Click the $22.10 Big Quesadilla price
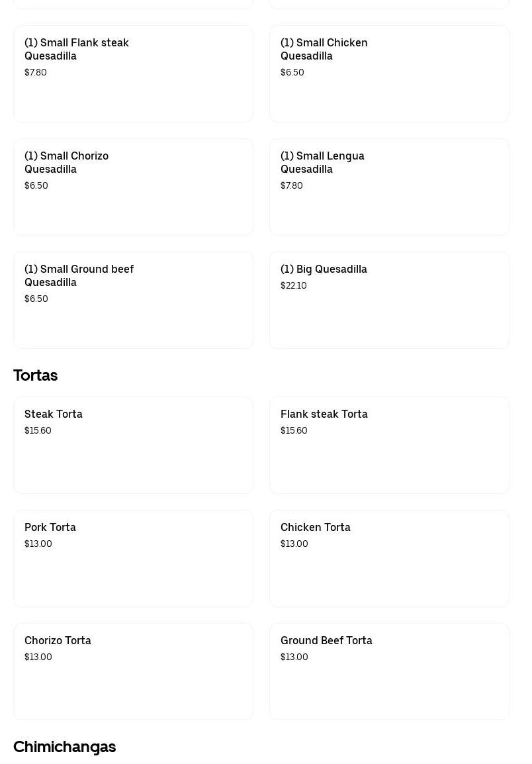Image resolution: width=532 pixels, height=764 pixels. tap(294, 286)
